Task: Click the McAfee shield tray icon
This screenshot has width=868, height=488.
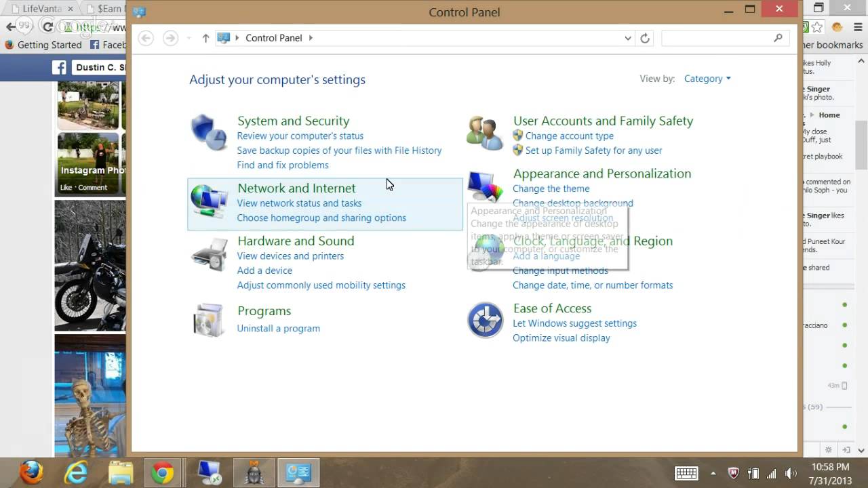Action: pos(734,473)
